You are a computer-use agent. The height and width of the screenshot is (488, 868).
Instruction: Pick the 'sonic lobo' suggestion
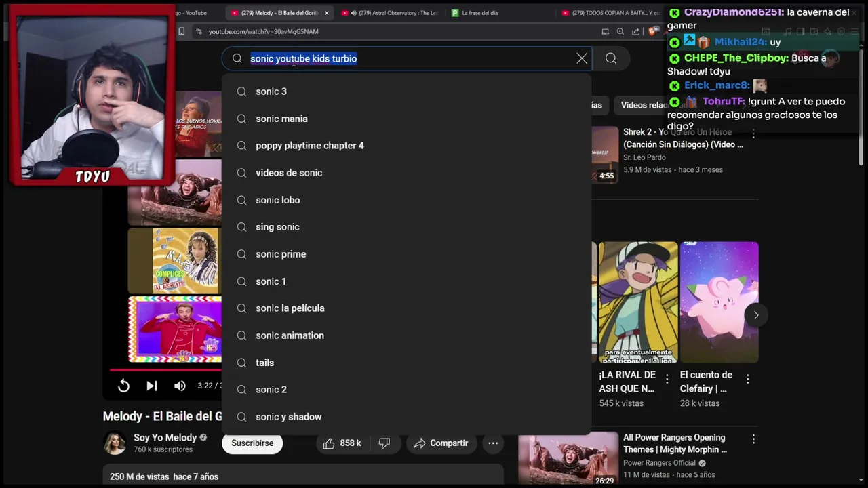(x=406, y=200)
